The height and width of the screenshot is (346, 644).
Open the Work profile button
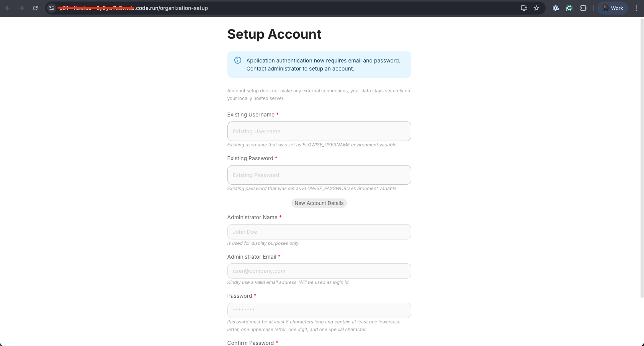613,8
